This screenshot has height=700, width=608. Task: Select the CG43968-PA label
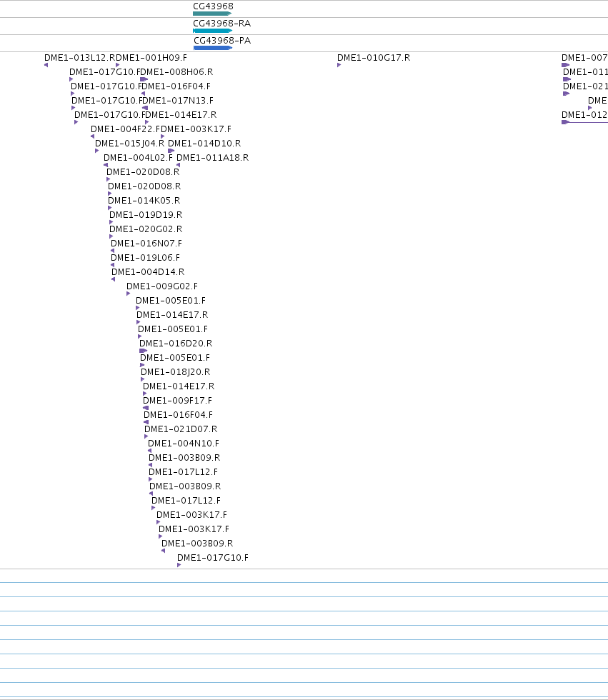click(x=222, y=41)
